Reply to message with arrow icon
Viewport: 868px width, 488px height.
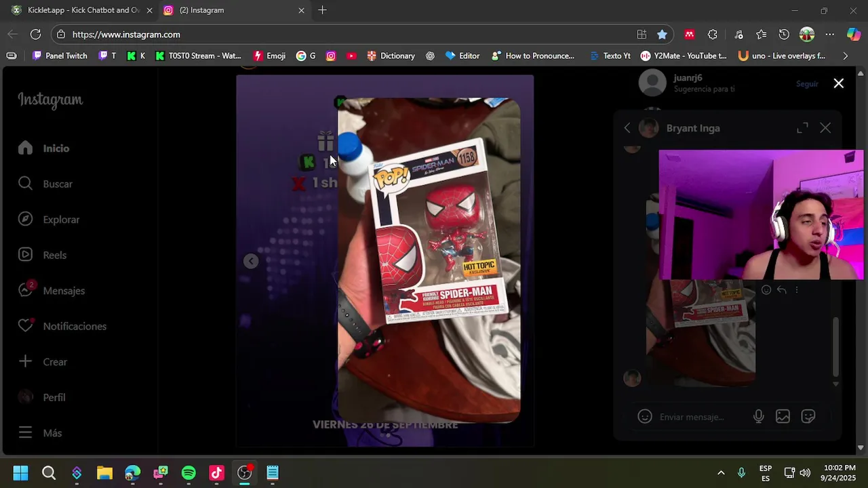pyautogui.click(x=782, y=290)
